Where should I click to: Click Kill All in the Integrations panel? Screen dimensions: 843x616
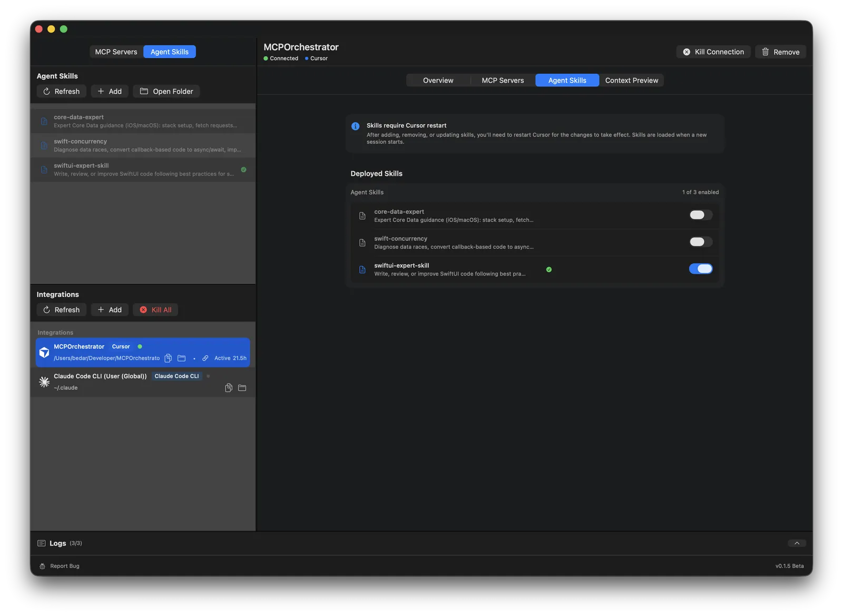(155, 310)
